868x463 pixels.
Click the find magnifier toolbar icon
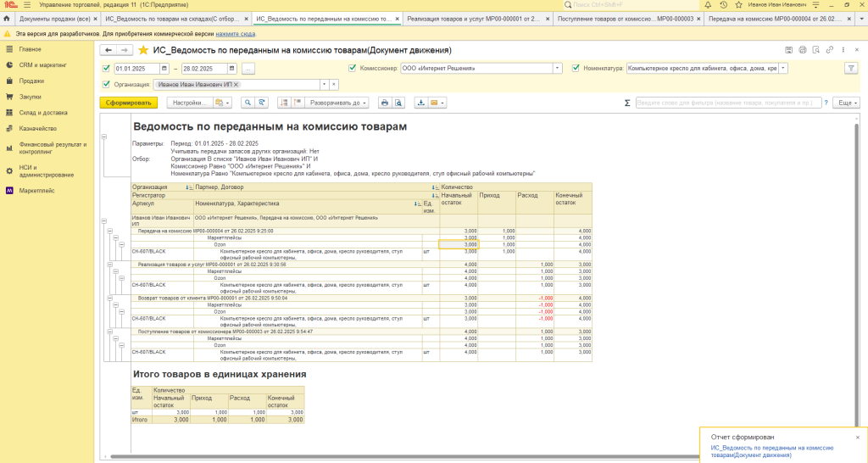pos(248,103)
